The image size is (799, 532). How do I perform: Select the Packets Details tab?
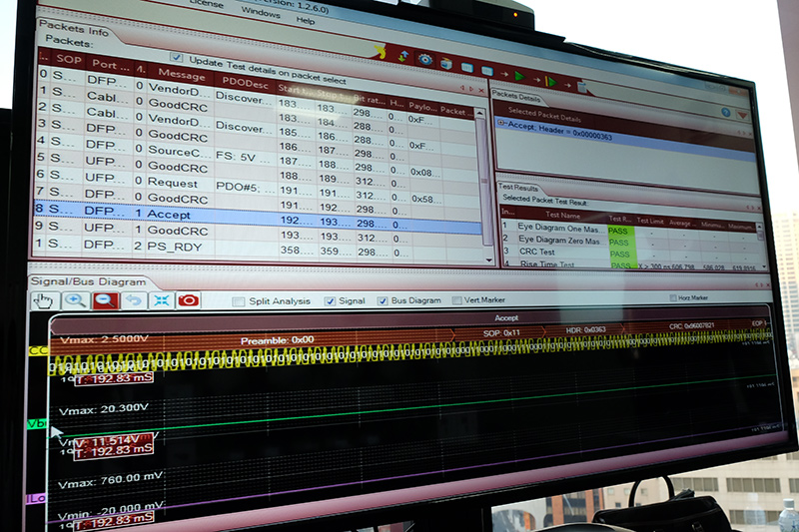[x=515, y=96]
